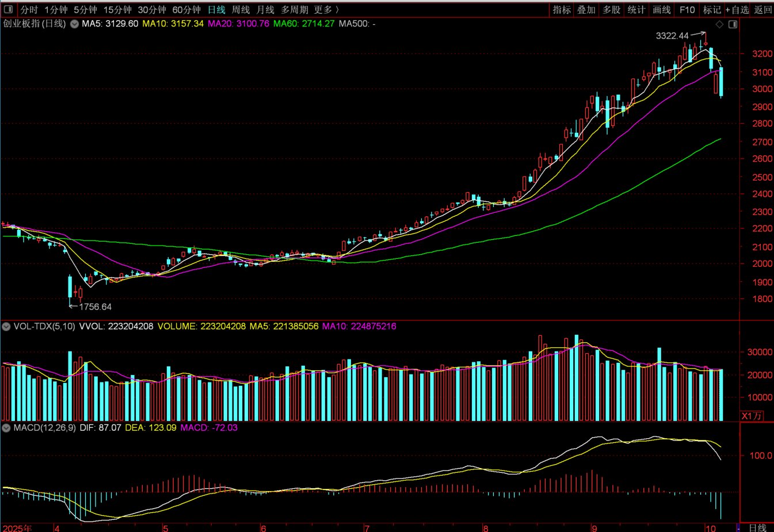Open the 指标 indicators tool
Screen dimensions: 774x532
(x=562, y=10)
